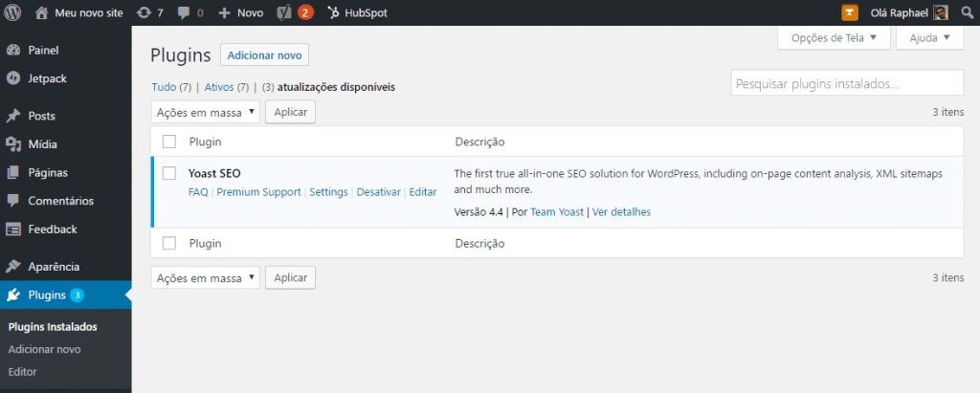Open the Novo admin bar menu

[250, 12]
